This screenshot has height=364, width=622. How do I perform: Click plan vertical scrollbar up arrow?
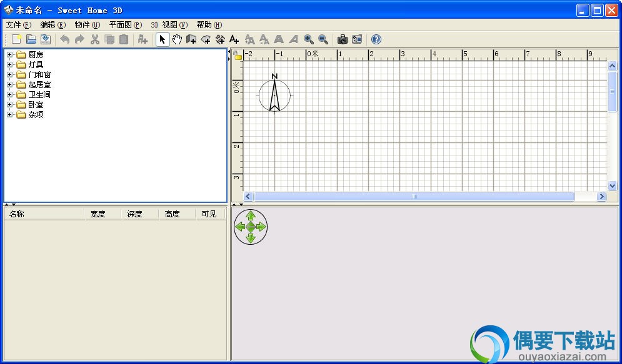coord(612,66)
